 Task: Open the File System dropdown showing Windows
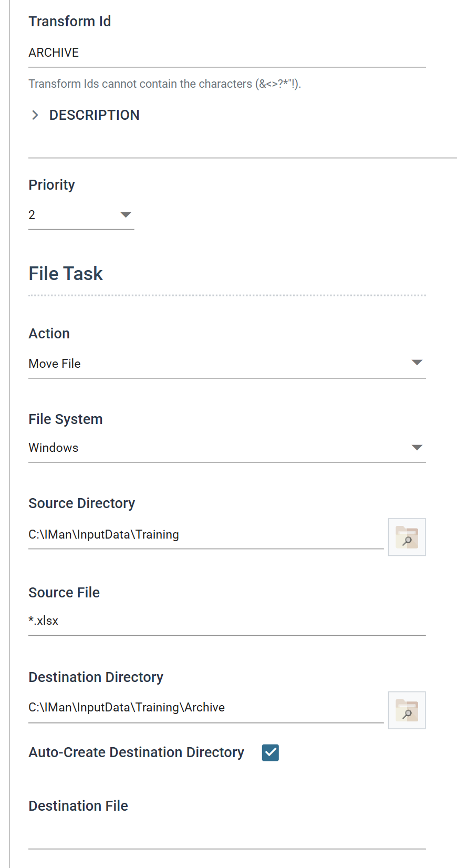point(227,448)
